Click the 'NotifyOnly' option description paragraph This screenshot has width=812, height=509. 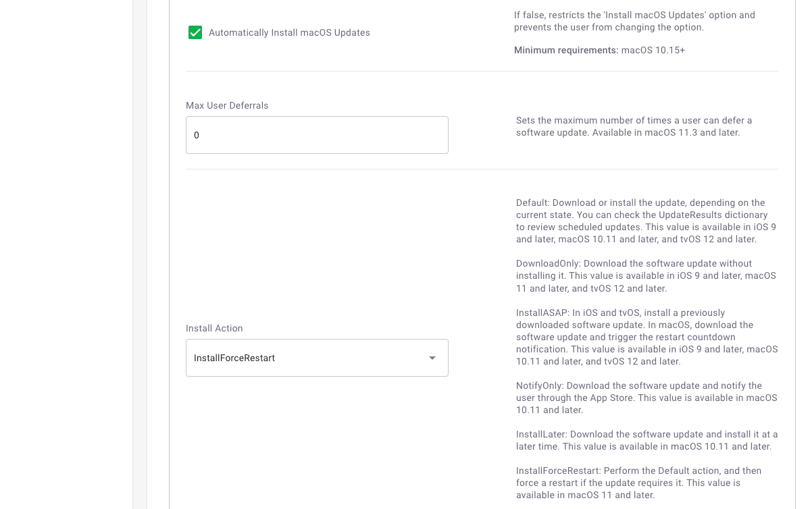click(x=646, y=398)
